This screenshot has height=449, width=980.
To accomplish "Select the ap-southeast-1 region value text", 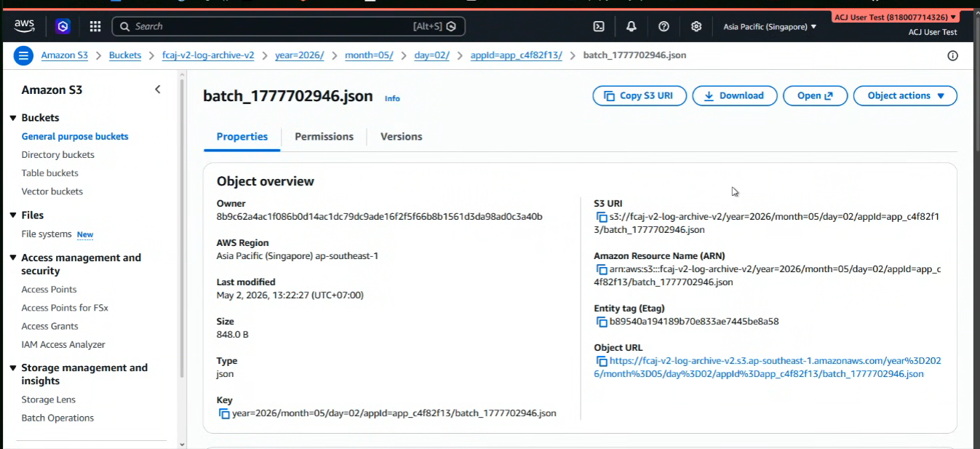I will coord(346,256).
